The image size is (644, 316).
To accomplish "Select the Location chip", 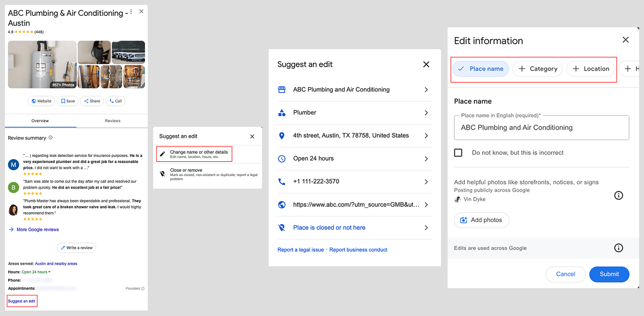I will pyautogui.click(x=590, y=69).
